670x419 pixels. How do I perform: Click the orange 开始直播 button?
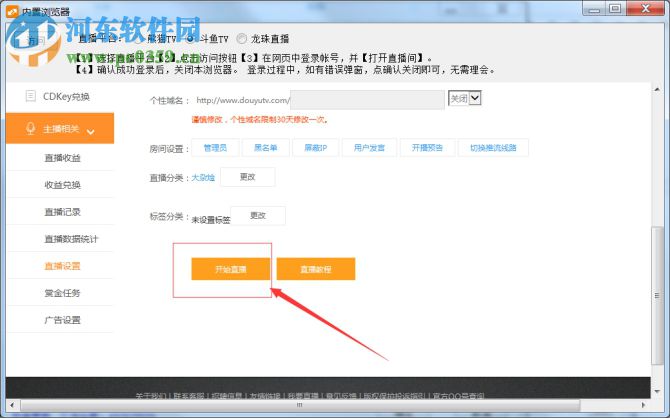click(231, 269)
